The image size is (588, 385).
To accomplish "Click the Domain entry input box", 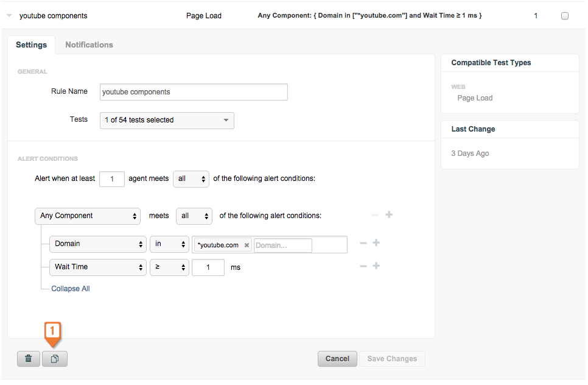I will (283, 245).
